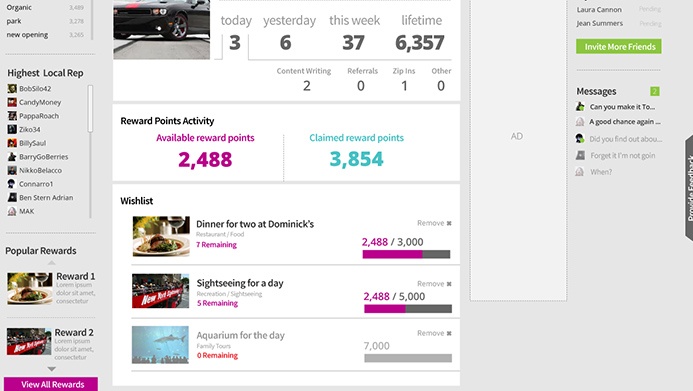The height and width of the screenshot is (391, 693).
Task: Click the black car profile photo
Action: [161, 30]
